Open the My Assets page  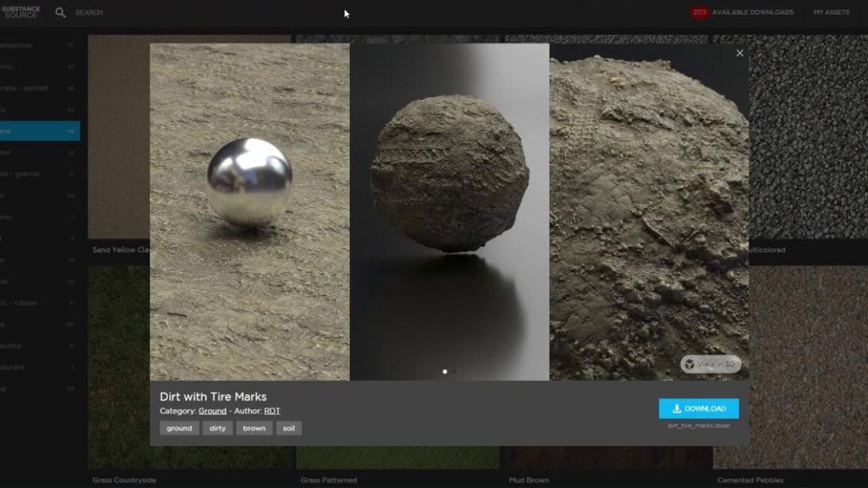[830, 12]
